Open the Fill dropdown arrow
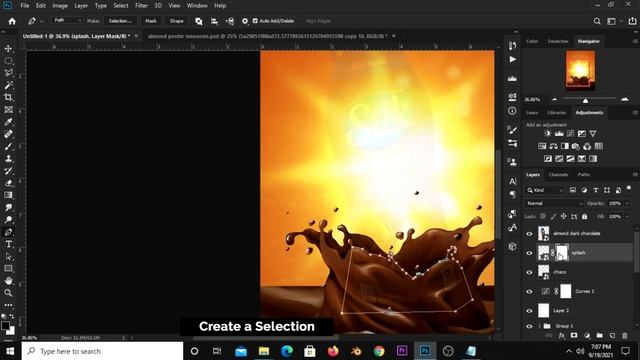640x360 pixels. (x=627, y=216)
